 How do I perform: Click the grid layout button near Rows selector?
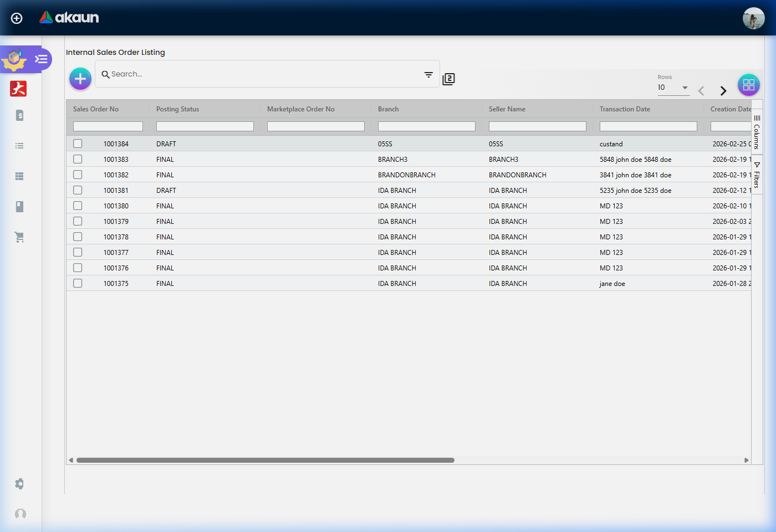click(x=749, y=85)
